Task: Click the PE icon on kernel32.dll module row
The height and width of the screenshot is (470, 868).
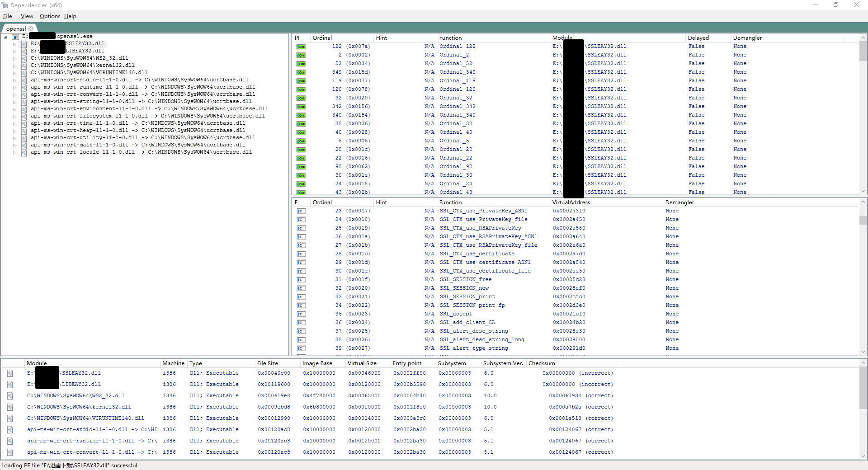Action: 10,407
